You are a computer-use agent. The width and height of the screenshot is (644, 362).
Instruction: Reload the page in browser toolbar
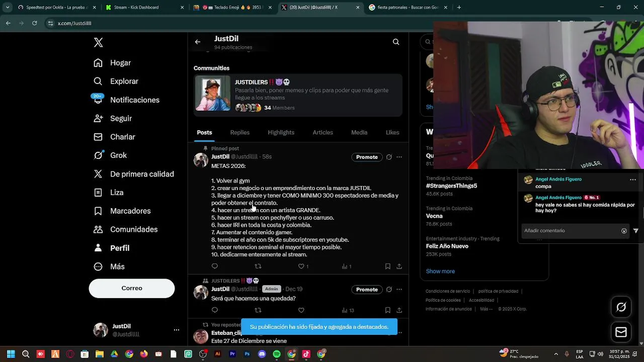coord(34,23)
